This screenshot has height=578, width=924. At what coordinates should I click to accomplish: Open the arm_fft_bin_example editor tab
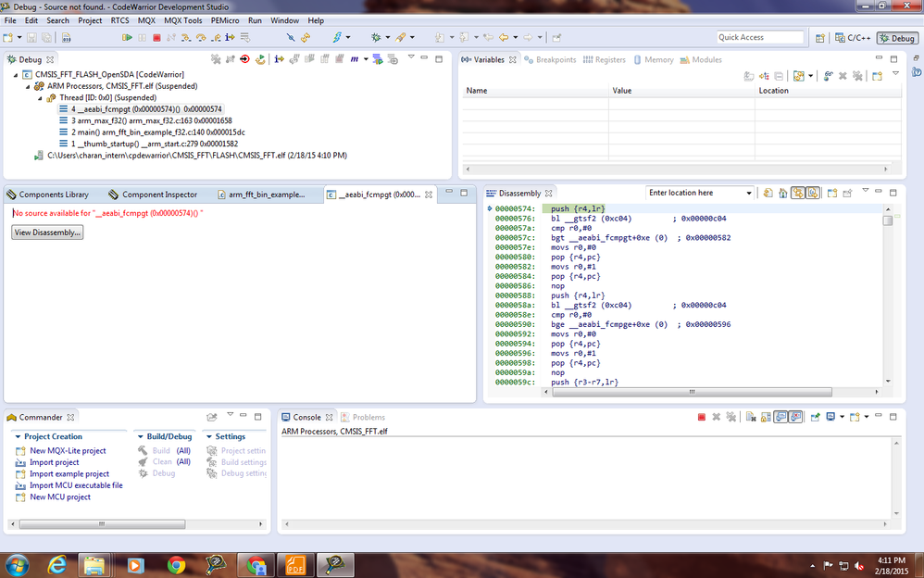261,194
